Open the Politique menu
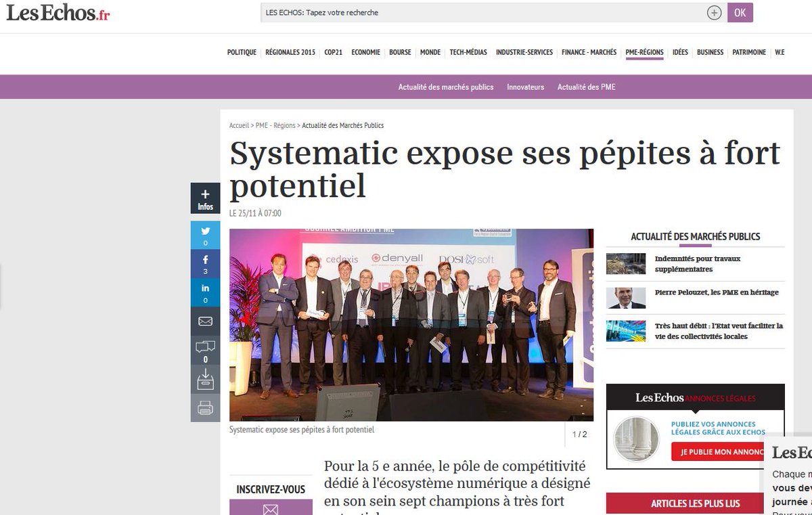Viewport: 812px width, 515px height. tap(242, 52)
